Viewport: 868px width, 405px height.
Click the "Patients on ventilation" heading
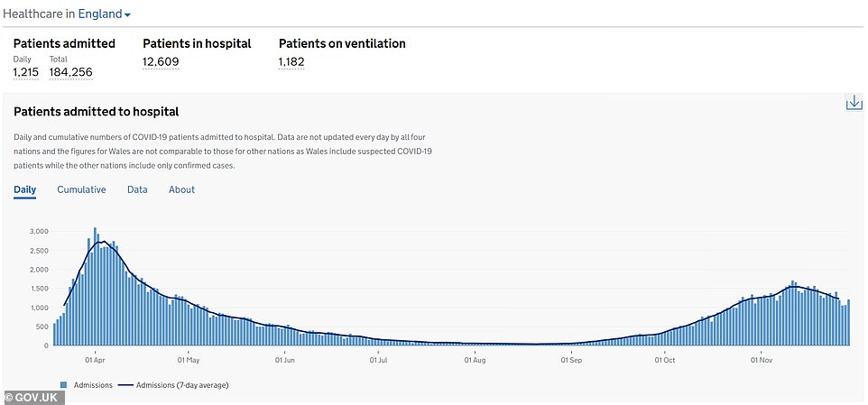click(x=342, y=43)
